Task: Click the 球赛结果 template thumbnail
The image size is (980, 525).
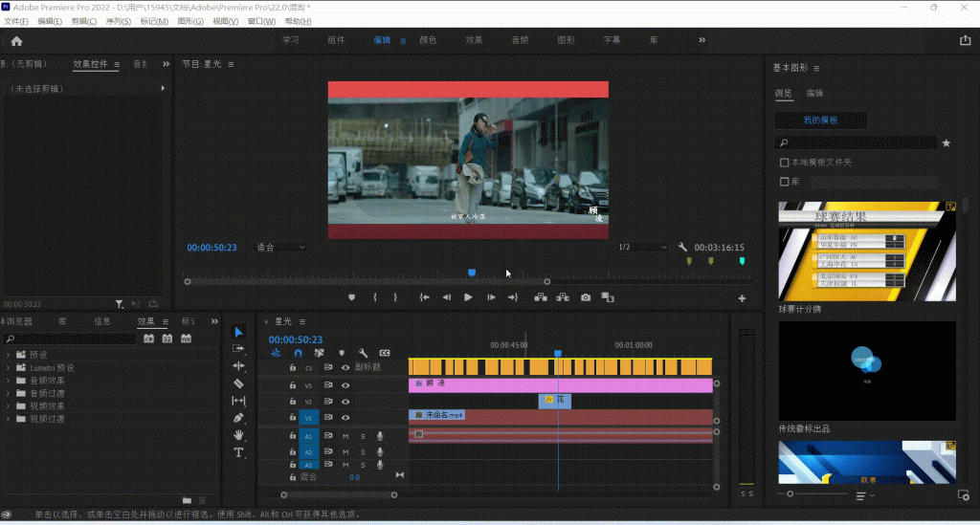Action: (867, 251)
